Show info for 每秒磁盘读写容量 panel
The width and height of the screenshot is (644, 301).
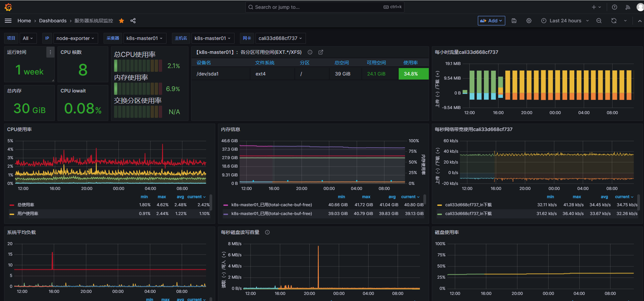click(267, 232)
